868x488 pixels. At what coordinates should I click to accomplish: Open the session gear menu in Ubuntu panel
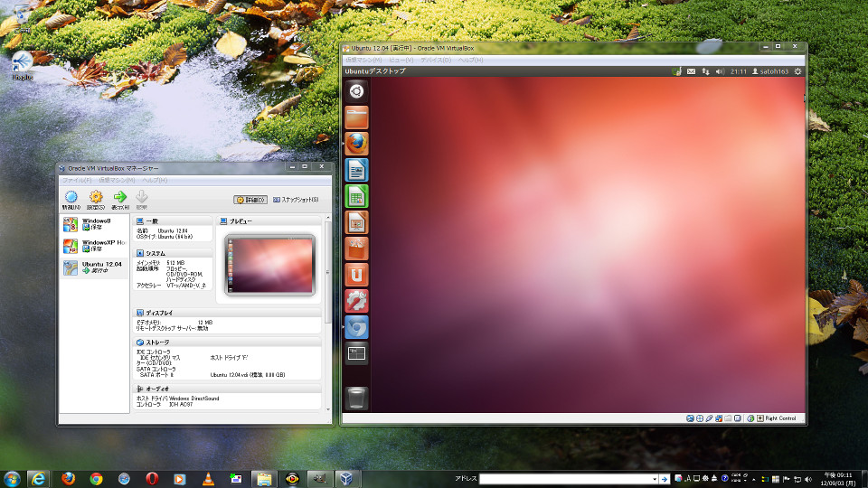pos(797,71)
